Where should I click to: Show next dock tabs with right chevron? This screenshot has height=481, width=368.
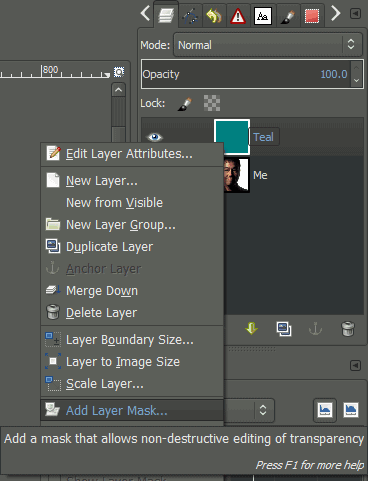[335, 14]
